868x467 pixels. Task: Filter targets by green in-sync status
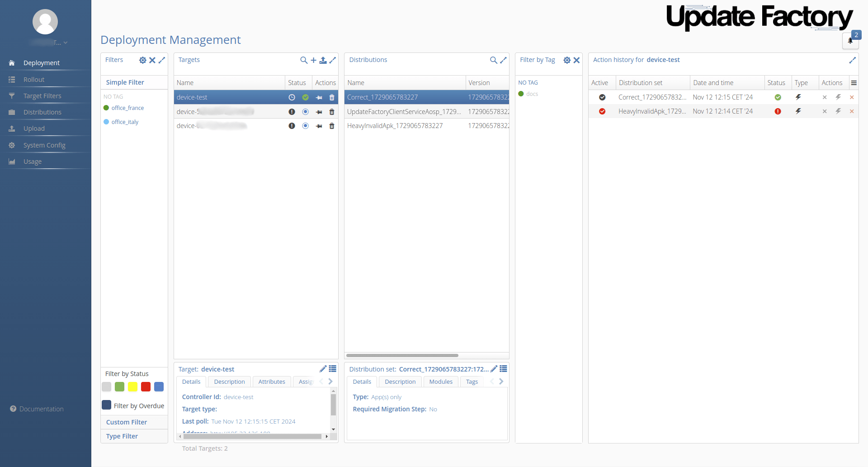point(120,386)
